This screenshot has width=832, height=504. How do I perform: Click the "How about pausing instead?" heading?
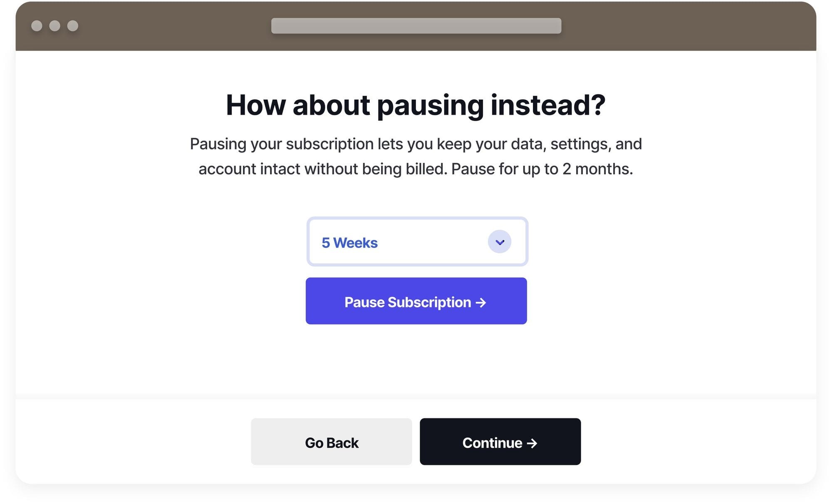pyautogui.click(x=416, y=105)
